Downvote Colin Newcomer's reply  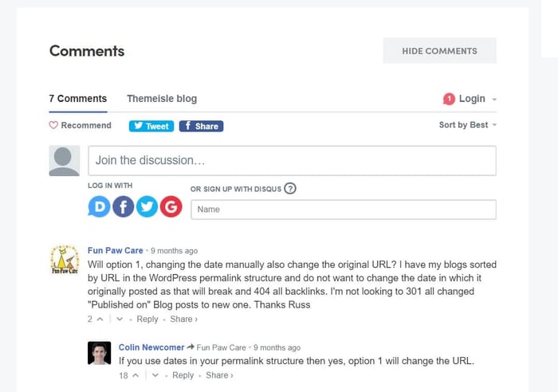tap(155, 375)
